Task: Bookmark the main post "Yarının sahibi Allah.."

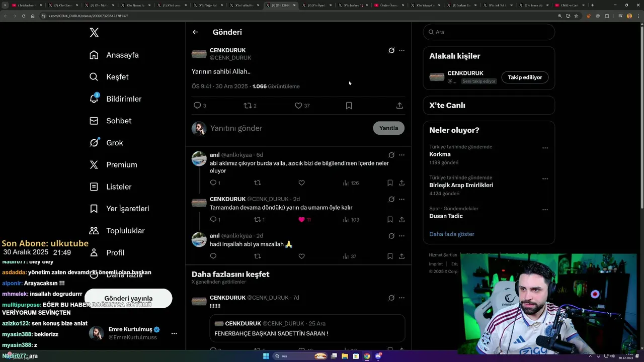Action: click(349, 106)
